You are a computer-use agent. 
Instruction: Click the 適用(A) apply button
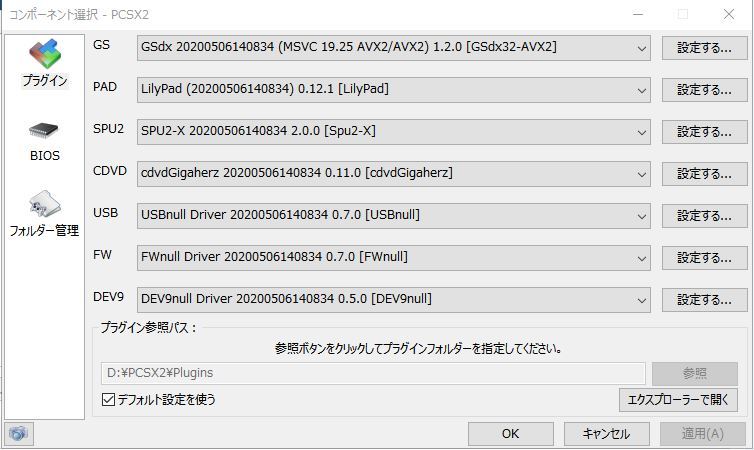(703, 434)
